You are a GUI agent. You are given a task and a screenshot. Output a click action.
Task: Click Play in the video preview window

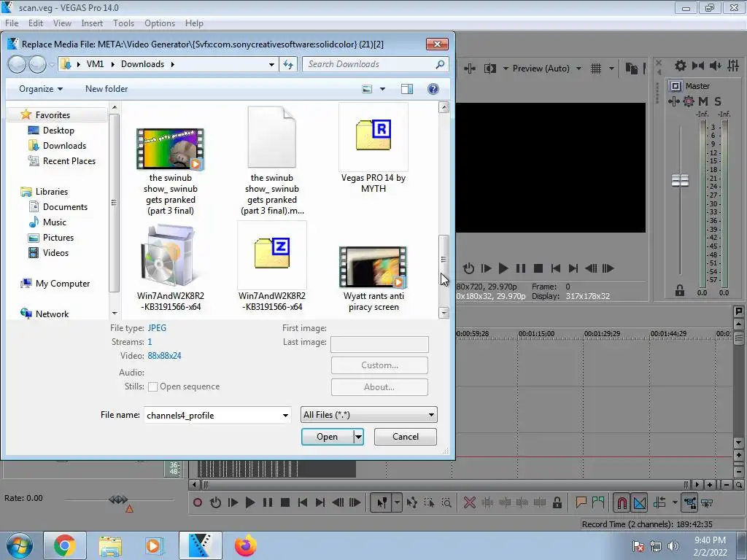click(x=503, y=268)
